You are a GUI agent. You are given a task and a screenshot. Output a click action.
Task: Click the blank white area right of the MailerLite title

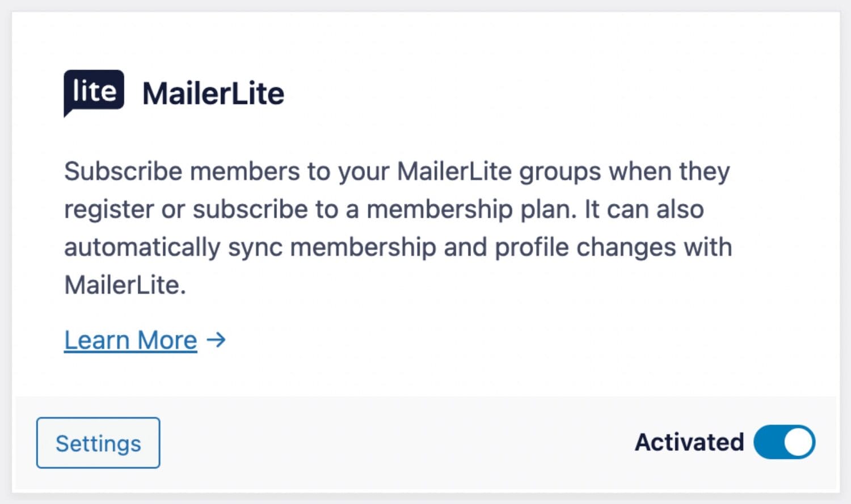539,94
